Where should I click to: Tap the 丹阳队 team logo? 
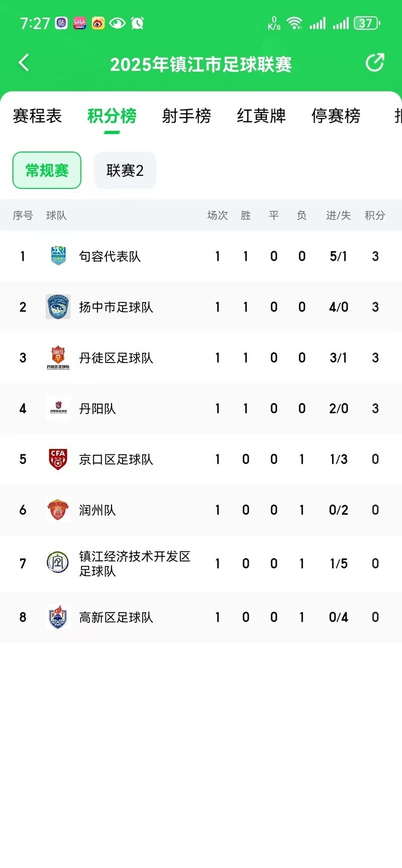(58, 408)
